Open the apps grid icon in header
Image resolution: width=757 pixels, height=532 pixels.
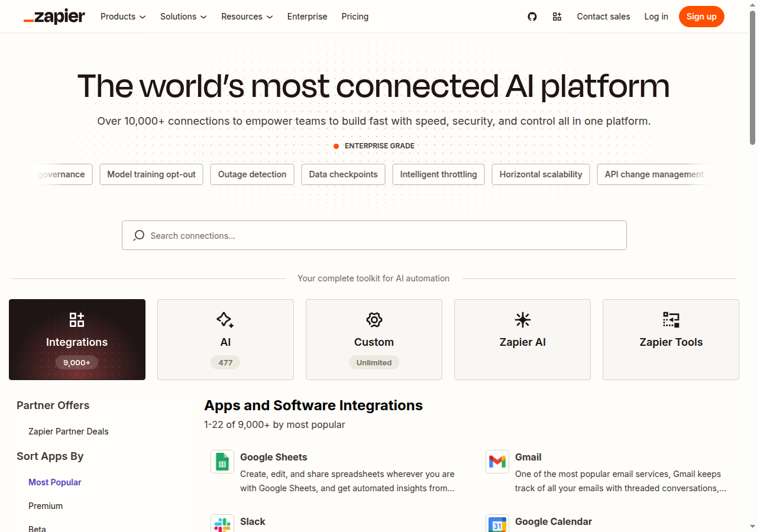tap(557, 17)
